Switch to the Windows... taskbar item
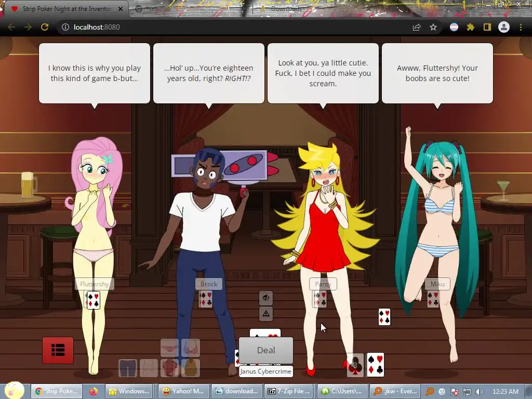This screenshot has height=399, width=532. [129, 391]
